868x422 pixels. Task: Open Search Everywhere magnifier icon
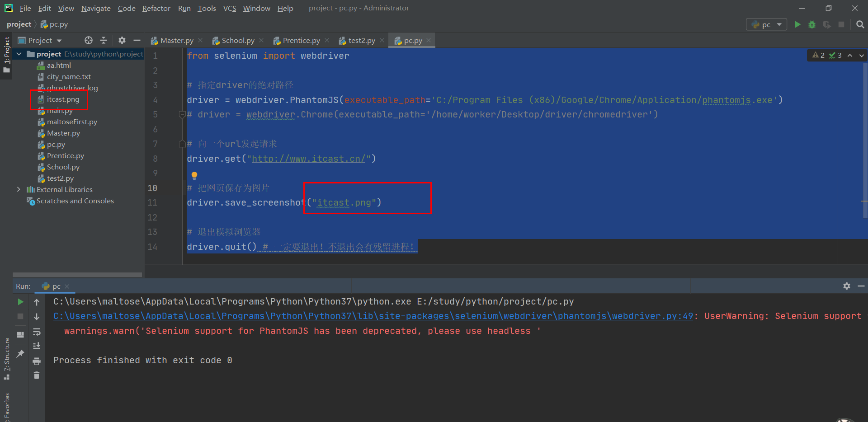[x=860, y=24]
